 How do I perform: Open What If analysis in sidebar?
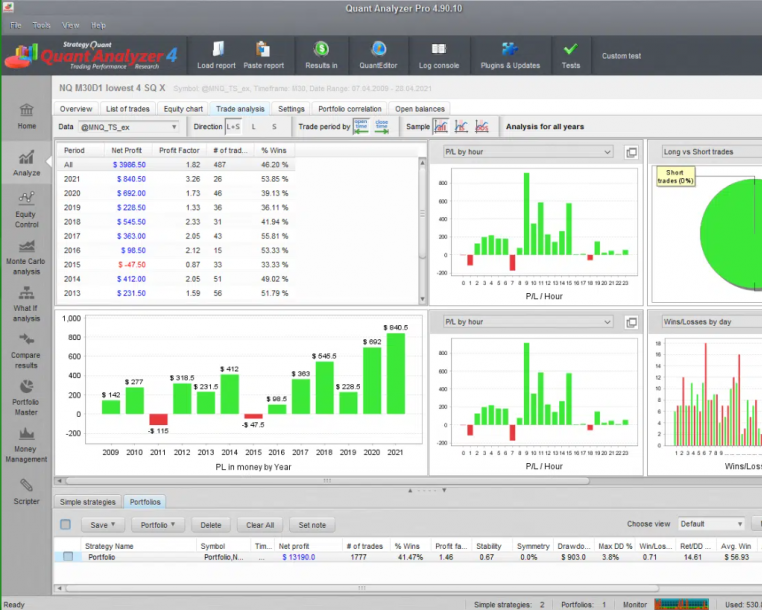(x=26, y=304)
